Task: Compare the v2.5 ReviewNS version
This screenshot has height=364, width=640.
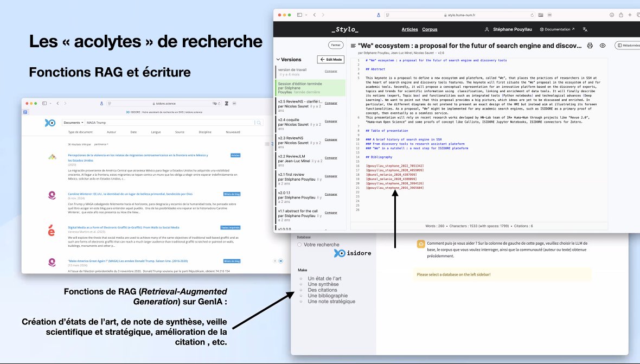Action: click(x=331, y=103)
